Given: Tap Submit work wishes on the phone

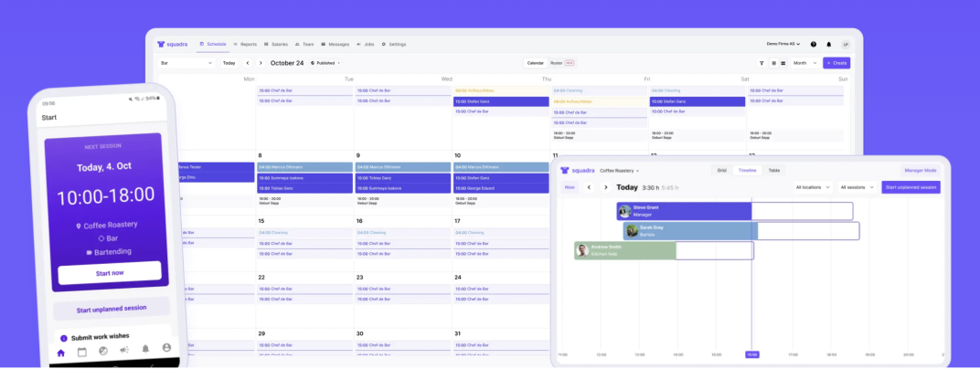Looking at the screenshot, I should pos(100,337).
